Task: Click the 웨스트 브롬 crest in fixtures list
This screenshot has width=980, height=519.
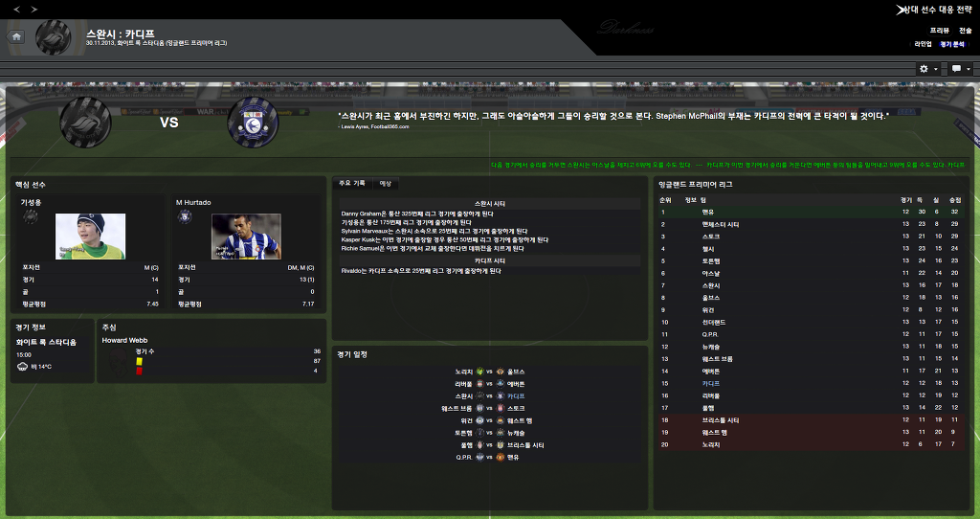Action: [480, 408]
